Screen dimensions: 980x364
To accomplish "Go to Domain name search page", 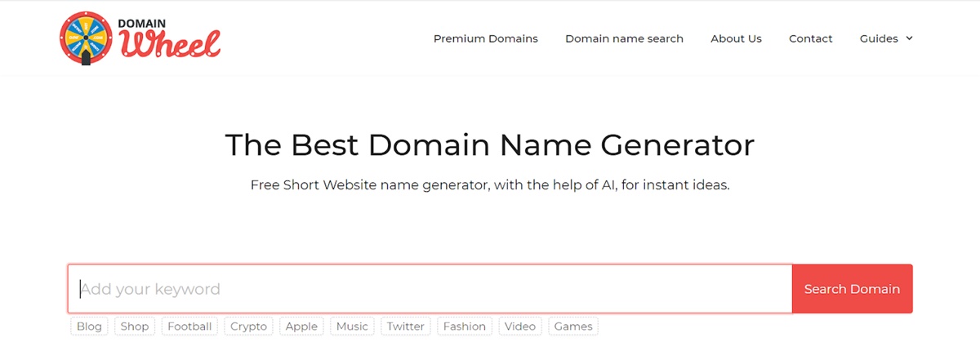I will tap(624, 38).
